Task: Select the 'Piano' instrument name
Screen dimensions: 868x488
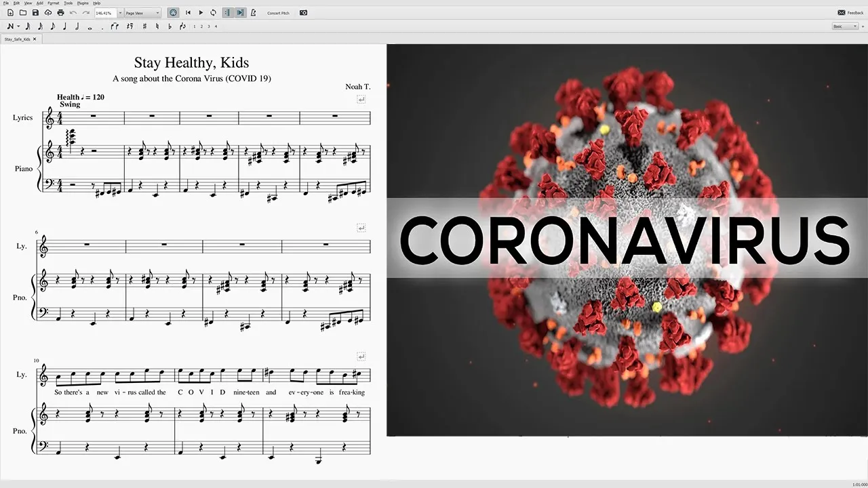Action: (x=23, y=169)
